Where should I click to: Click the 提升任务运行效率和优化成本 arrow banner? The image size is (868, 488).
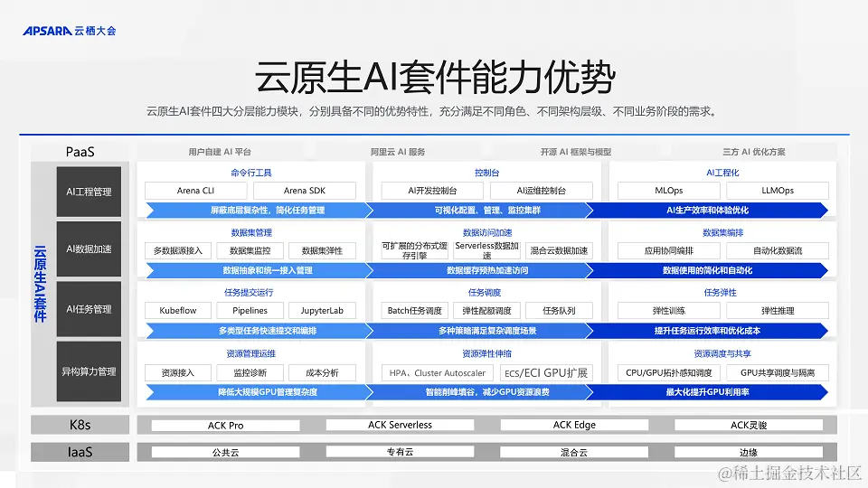(x=707, y=331)
